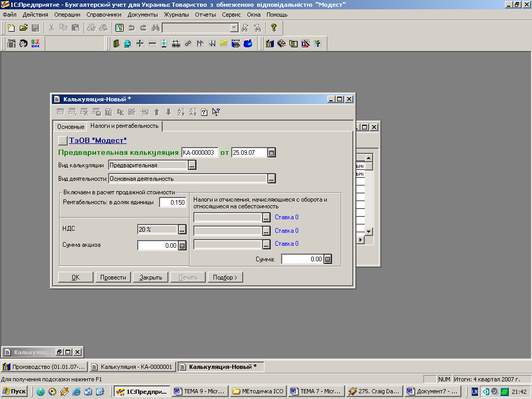532x399 pixels.
Task: Click the journal book icon
Action: tap(116, 44)
